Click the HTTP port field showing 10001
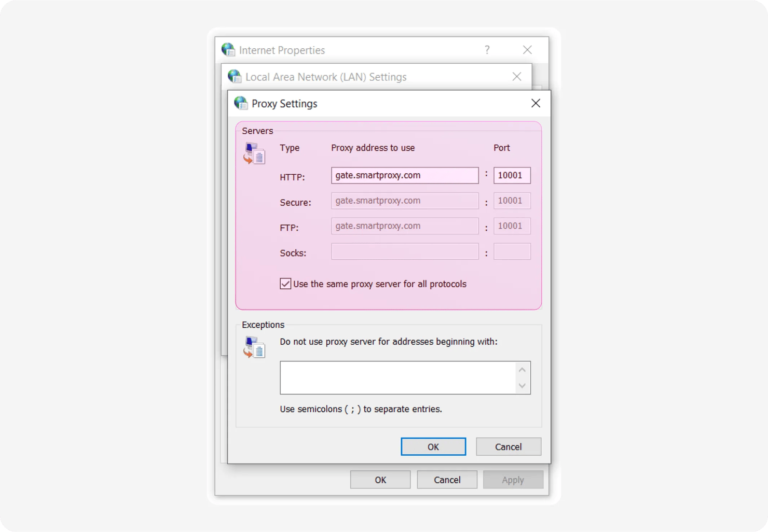This screenshot has width=768, height=532. click(512, 175)
